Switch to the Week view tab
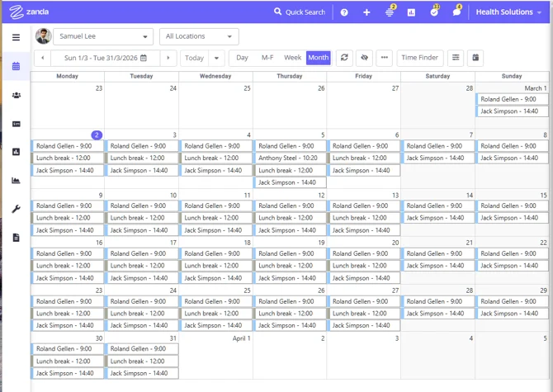This screenshot has width=553, height=392. click(292, 58)
